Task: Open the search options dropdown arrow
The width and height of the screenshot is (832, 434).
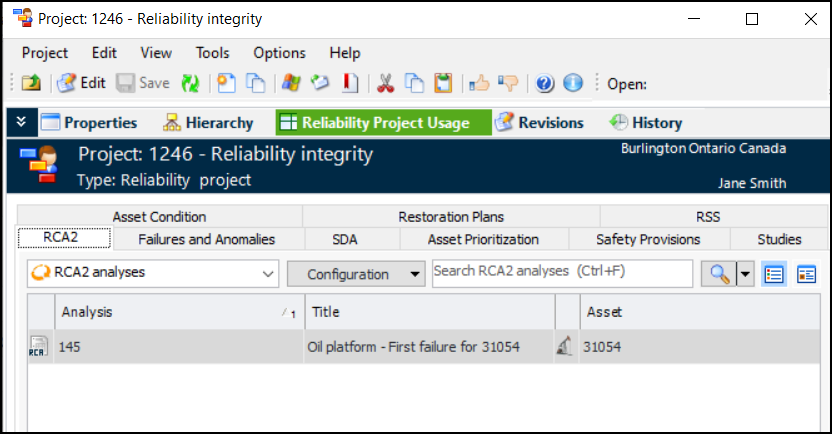Action: tap(745, 274)
